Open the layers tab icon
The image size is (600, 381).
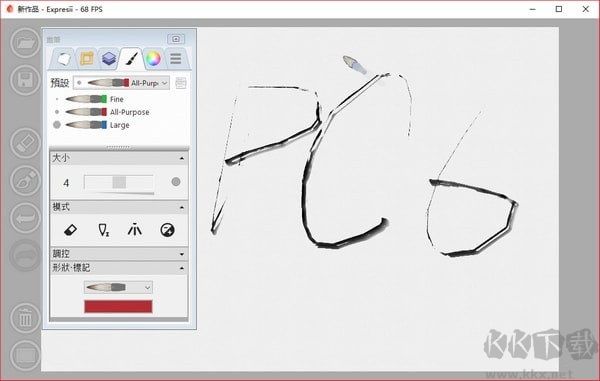(109, 59)
